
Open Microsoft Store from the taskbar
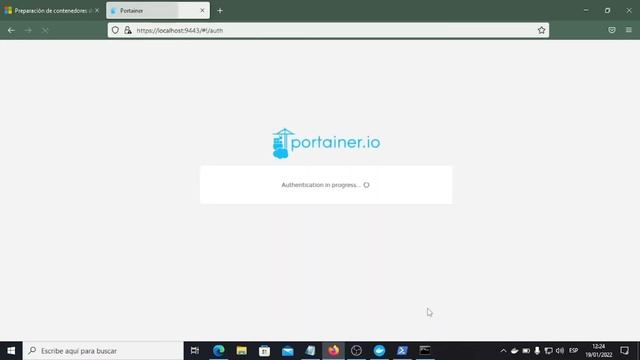[x=264, y=351]
